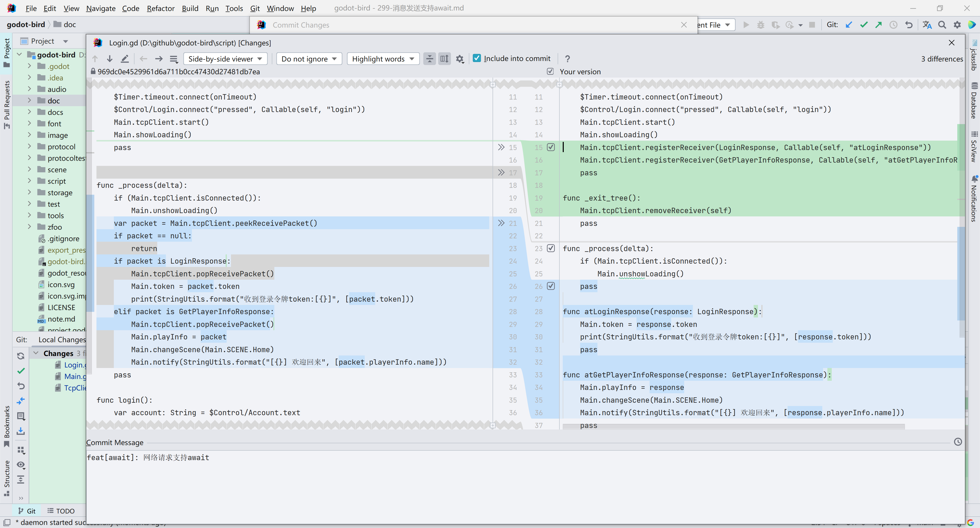Expand the protocol folder
Viewport: 980px width, 528px height.
(x=29, y=146)
